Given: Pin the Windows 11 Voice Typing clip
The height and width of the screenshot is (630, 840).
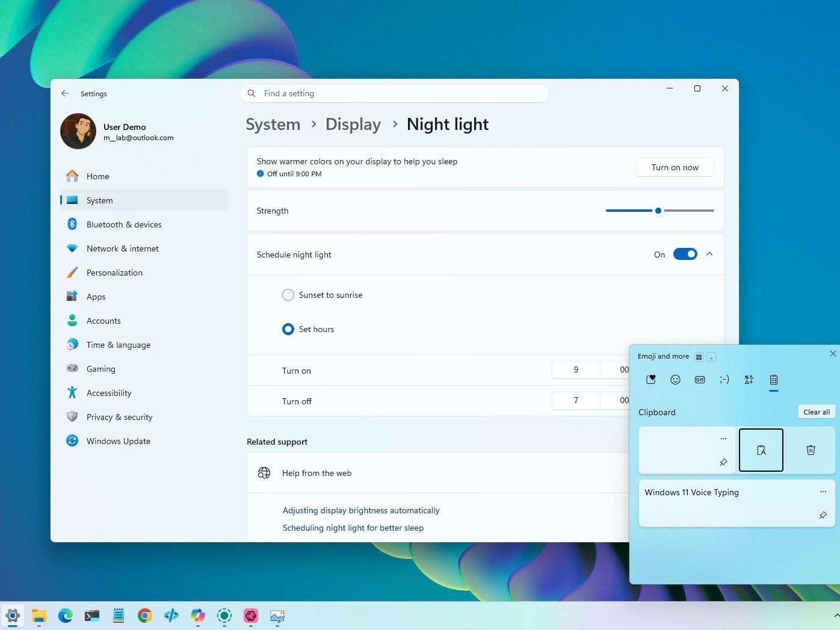Looking at the screenshot, I should coord(823,515).
